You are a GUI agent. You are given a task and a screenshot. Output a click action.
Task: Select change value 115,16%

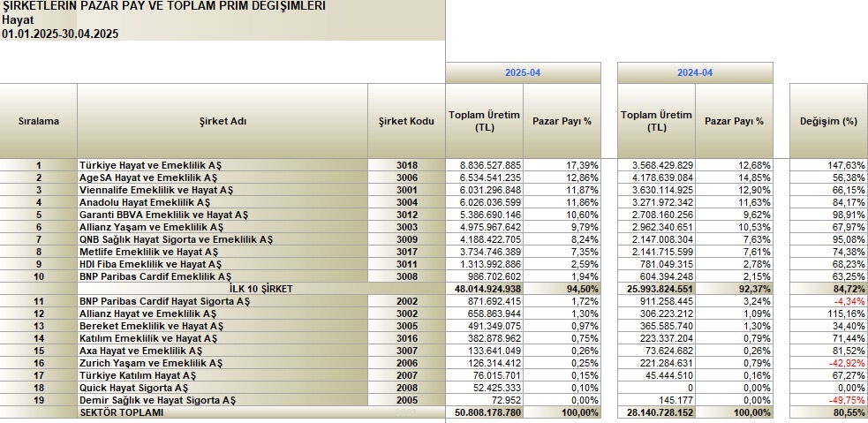[x=828, y=313]
